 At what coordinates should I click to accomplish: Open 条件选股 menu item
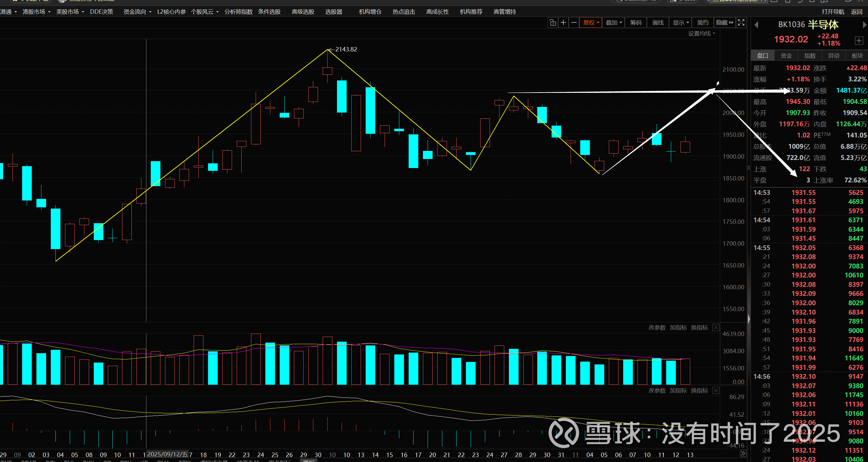tap(269, 12)
